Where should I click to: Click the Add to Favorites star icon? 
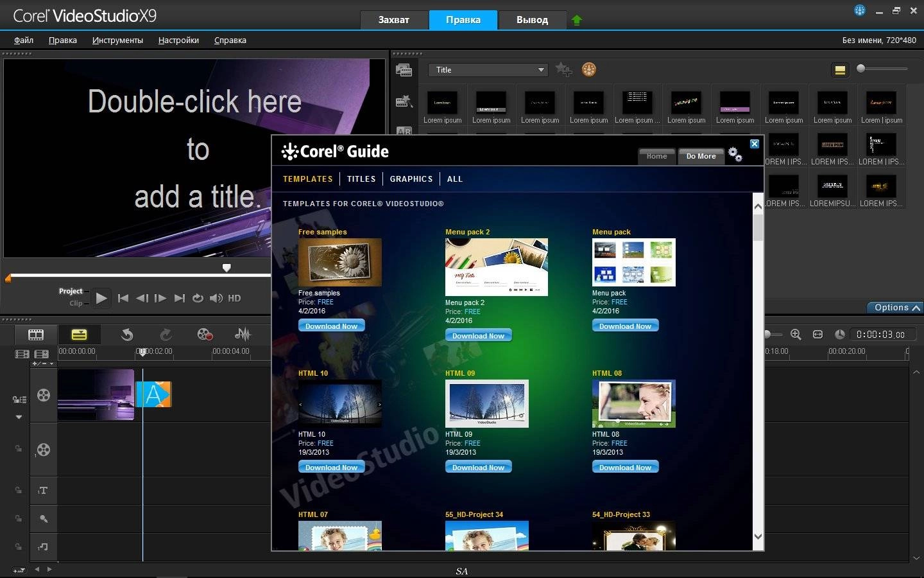tap(563, 69)
